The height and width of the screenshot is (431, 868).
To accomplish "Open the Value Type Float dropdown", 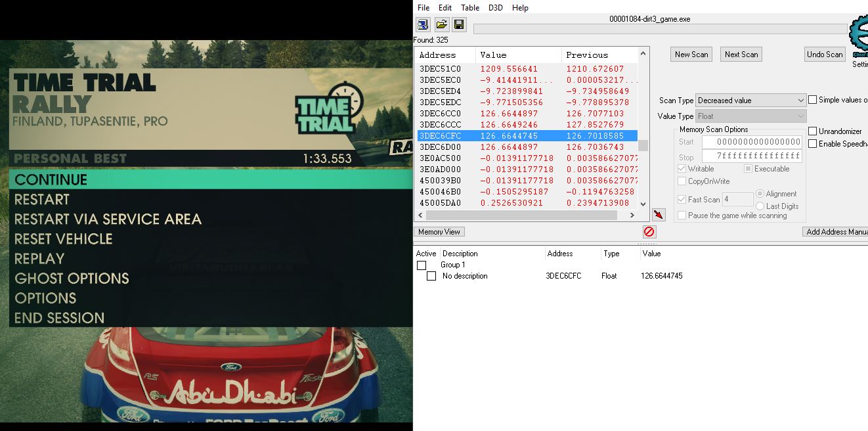I will click(x=750, y=116).
